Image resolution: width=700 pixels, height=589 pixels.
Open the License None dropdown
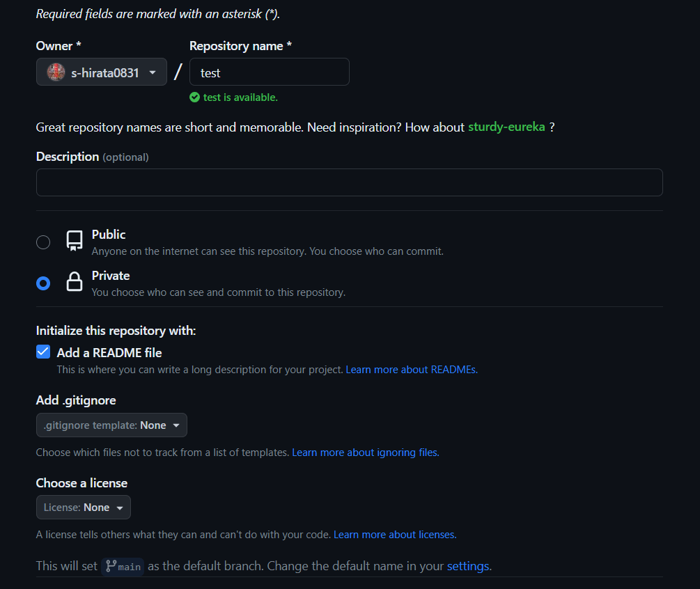(84, 508)
